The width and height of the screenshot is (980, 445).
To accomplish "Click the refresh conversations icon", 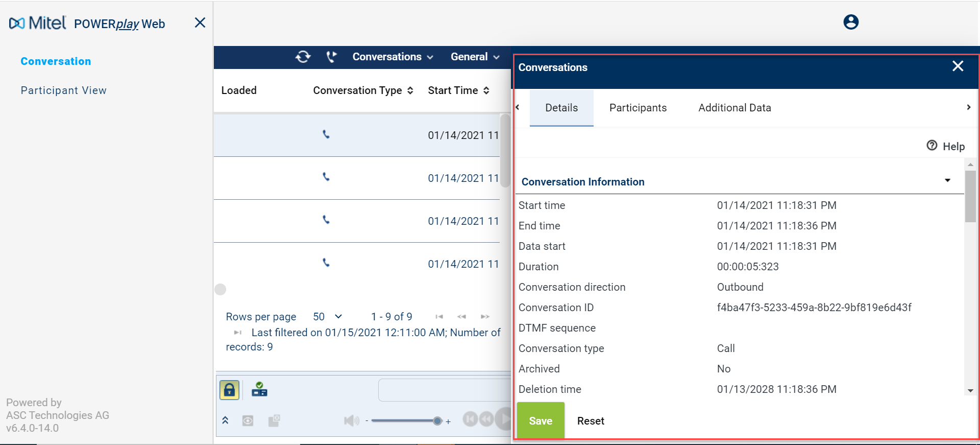I will (303, 57).
